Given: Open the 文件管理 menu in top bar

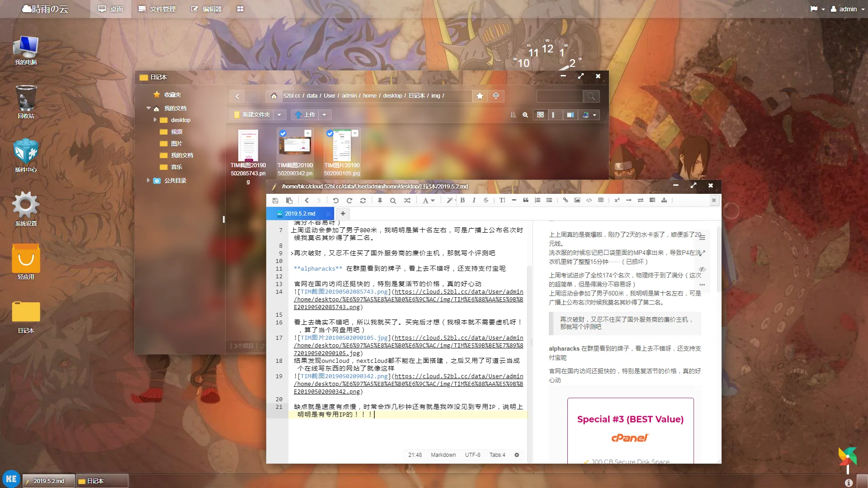Looking at the screenshot, I should click(x=157, y=9).
